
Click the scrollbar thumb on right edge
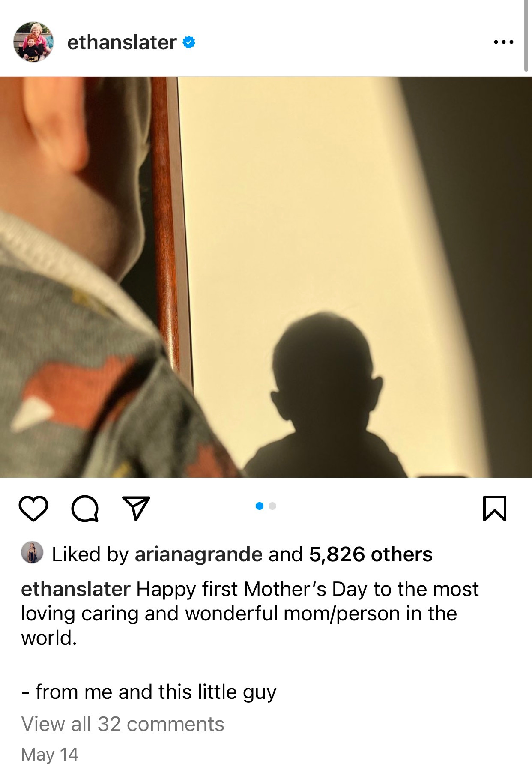click(x=526, y=35)
